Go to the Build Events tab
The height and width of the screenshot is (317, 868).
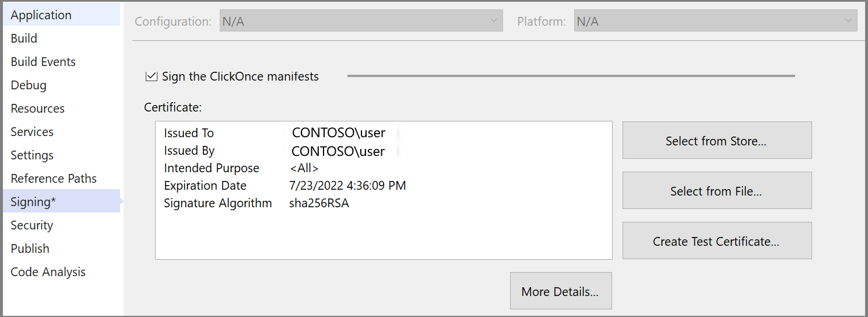click(x=43, y=62)
